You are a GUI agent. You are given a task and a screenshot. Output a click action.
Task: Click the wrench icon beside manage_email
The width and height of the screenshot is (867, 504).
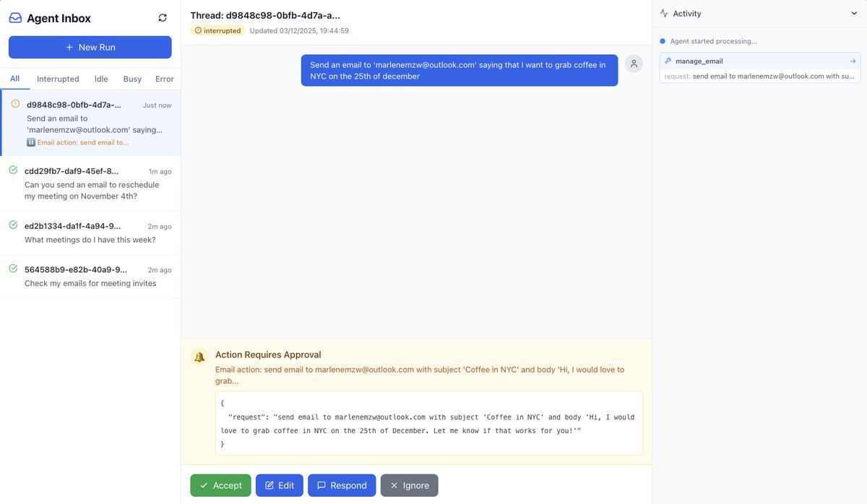(x=668, y=61)
